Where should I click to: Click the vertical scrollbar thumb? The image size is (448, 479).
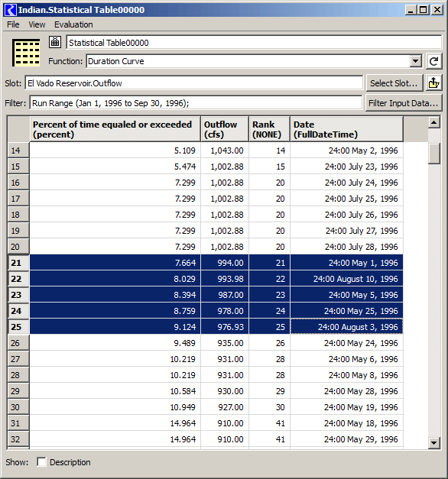[x=434, y=154]
